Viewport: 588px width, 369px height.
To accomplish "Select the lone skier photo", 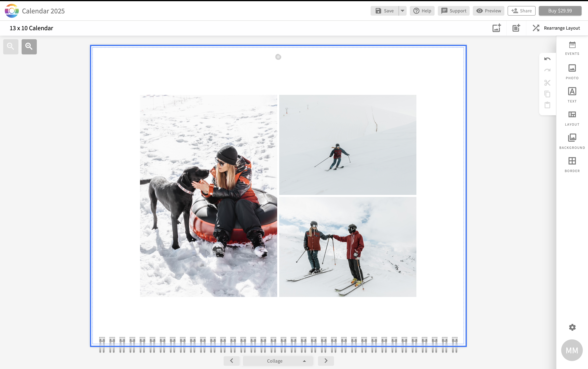I will (348, 145).
